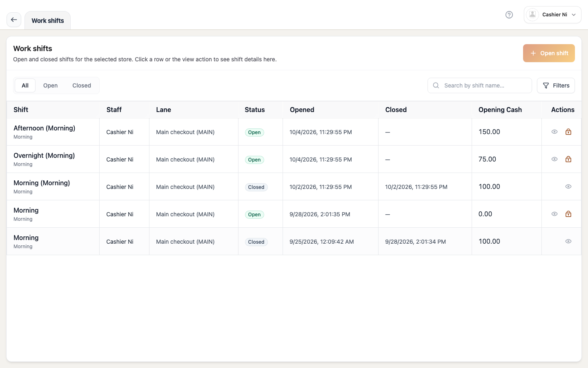
Task: Click the Work shifts card heading
Action: [x=33, y=48]
